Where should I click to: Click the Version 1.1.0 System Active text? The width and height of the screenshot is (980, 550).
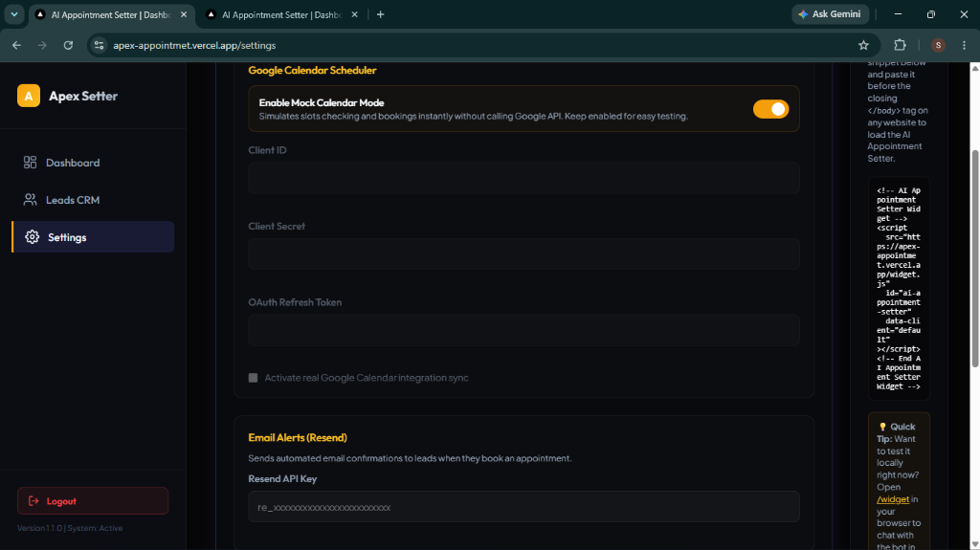pyautogui.click(x=70, y=528)
